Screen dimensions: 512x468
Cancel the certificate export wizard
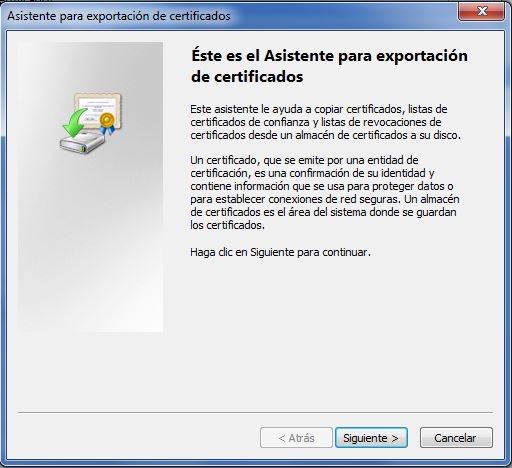coord(456,438)
